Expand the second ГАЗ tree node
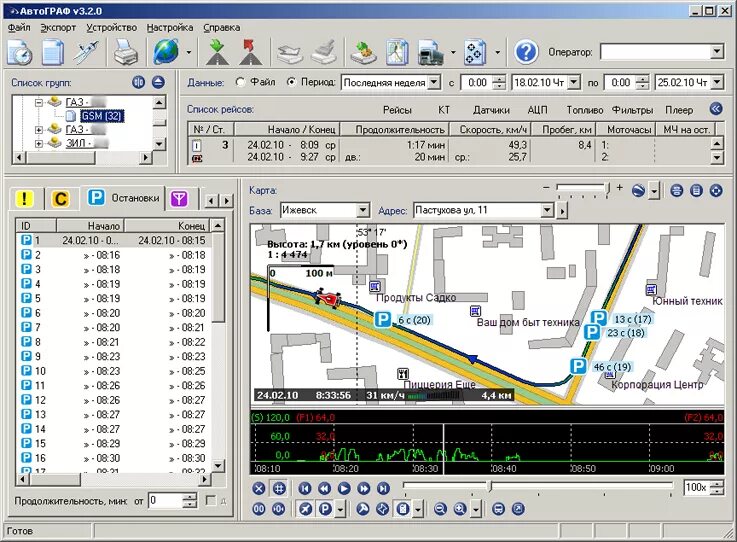The width and height of the screenshot is (737, 542). [39, 130]
